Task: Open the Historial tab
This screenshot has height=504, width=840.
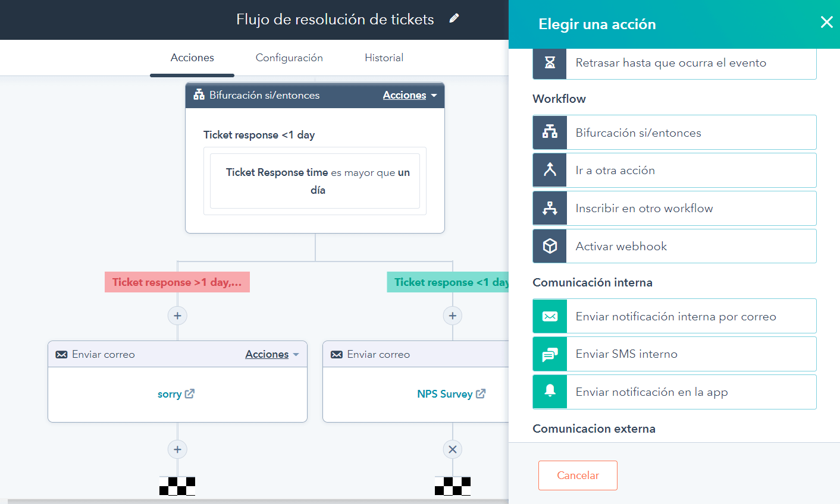Action: point(384,58)
